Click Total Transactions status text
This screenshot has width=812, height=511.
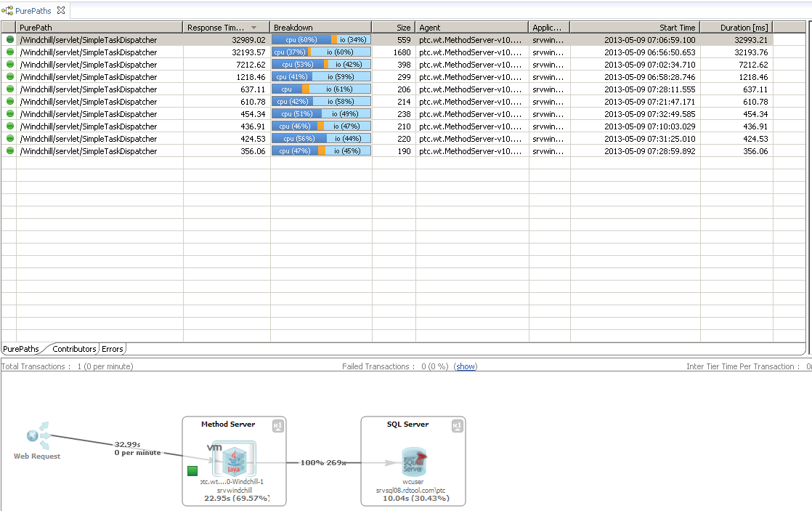click(x=67, y=366)
